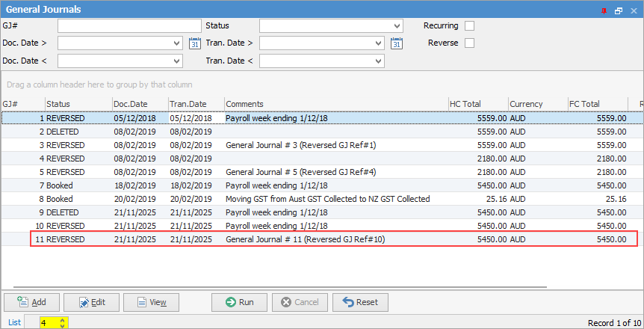Image resolution: width=644 pixels, height=329 pixels.
Task: Select 'General Journal # 11 (Reversed GJ Ref#10)' row
Action: coord(323,239)
